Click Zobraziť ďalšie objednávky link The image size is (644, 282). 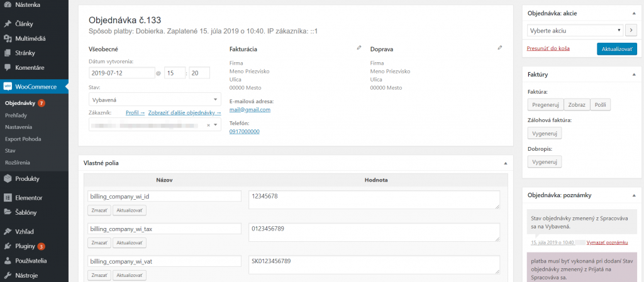[x=184, y=112]
